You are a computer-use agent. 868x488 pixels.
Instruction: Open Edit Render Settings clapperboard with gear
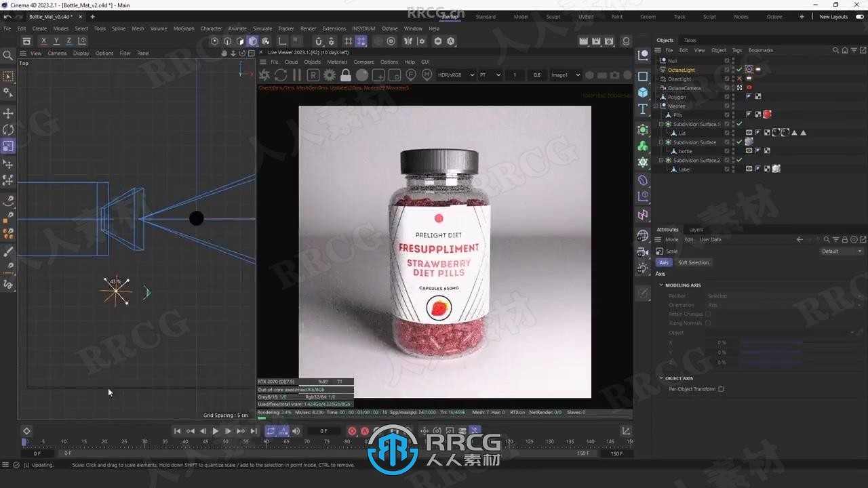pyautogui.click(x=608, y=41)
